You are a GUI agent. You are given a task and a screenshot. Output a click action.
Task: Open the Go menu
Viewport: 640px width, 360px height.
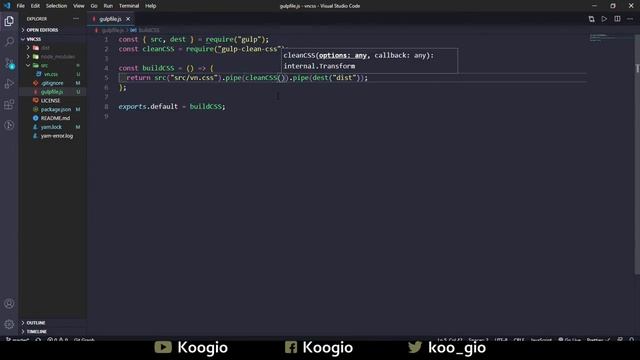coord(94,6)
